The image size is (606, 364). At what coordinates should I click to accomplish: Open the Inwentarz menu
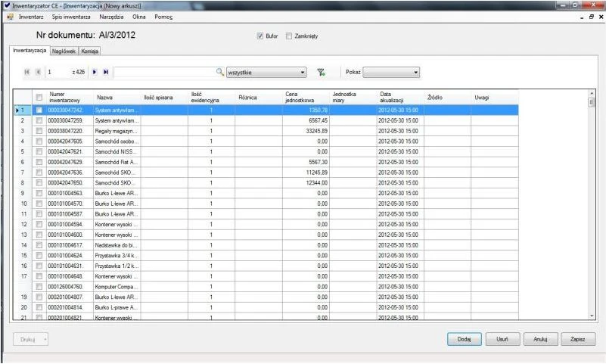click(x=31, y=17)
